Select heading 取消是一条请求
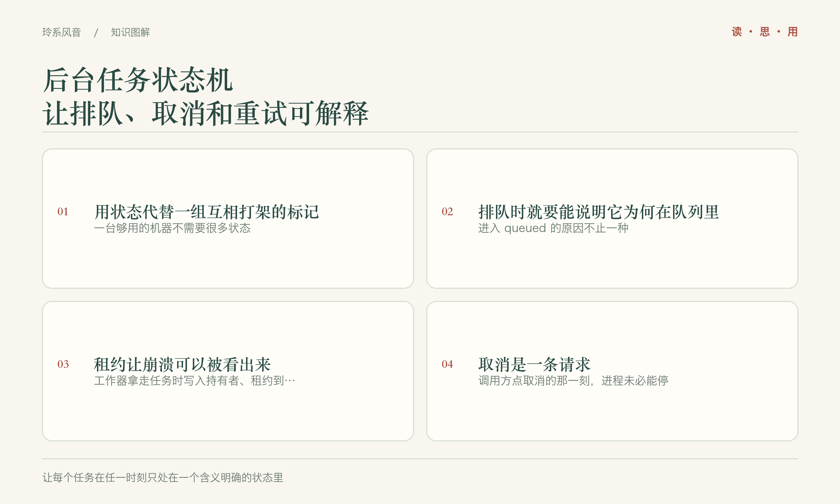Screen dimensions: 840x504 point(534,365)
